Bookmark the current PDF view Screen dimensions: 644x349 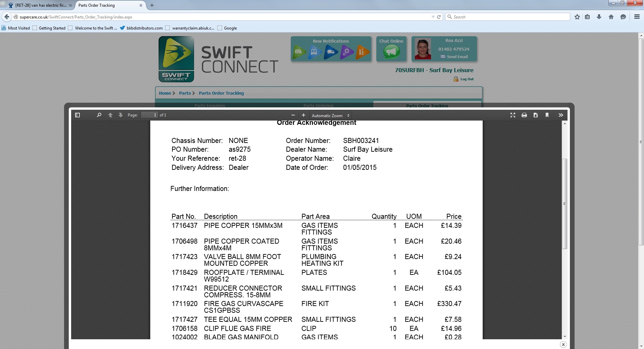tap(547, 115)
